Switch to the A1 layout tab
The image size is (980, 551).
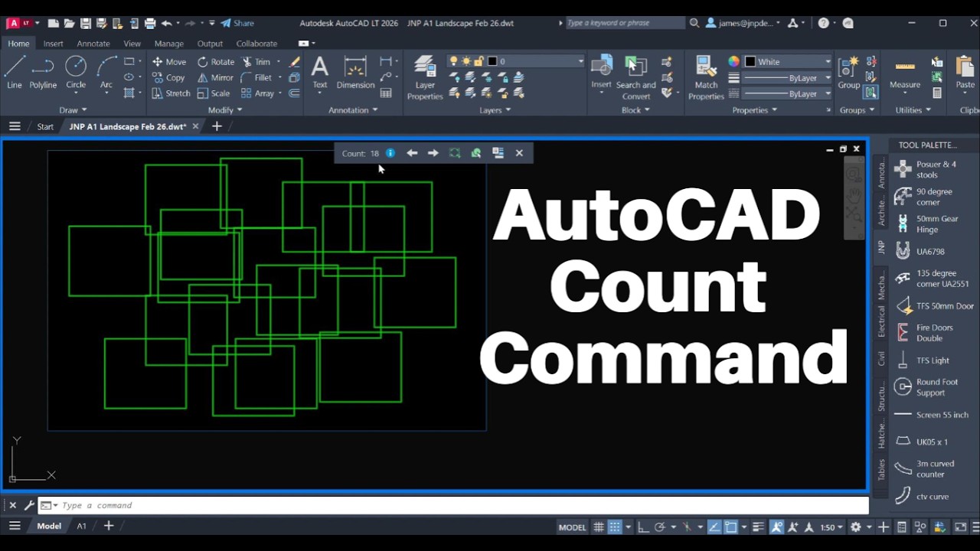point(81,526)
